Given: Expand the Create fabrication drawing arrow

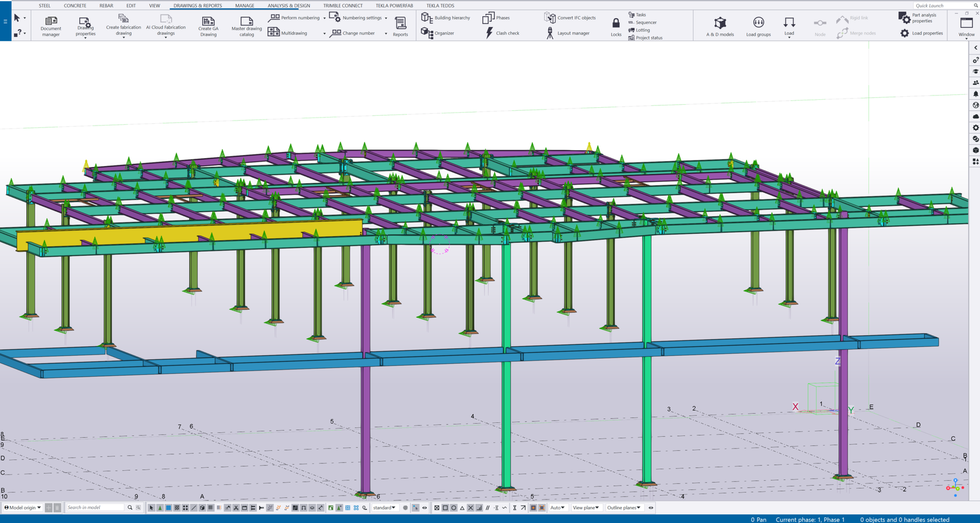Looking at the screenshot, I should (124, 37).
